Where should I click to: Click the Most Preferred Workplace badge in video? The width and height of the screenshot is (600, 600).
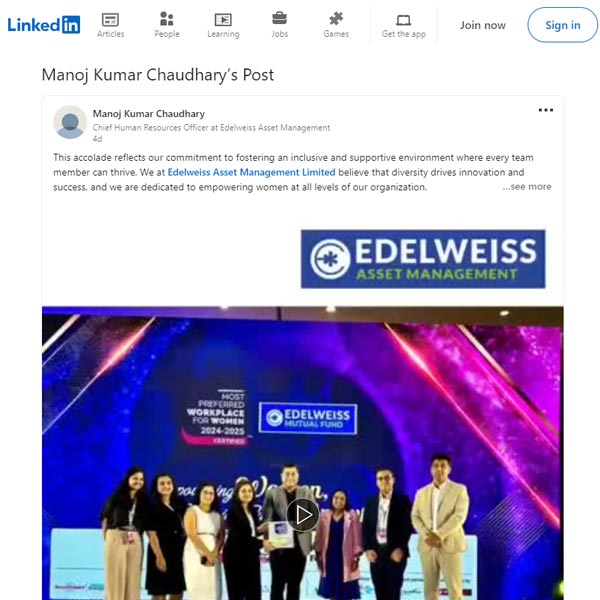[x=215, y=417]
